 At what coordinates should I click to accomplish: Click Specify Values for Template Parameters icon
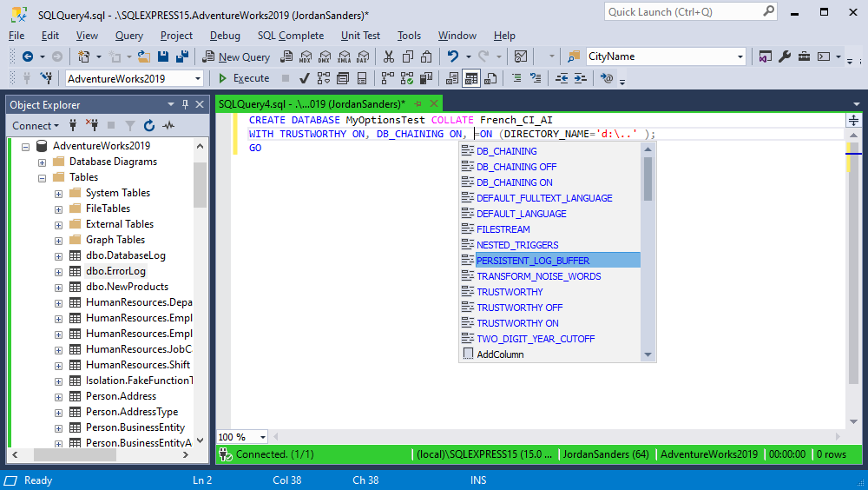click(607, 78)
